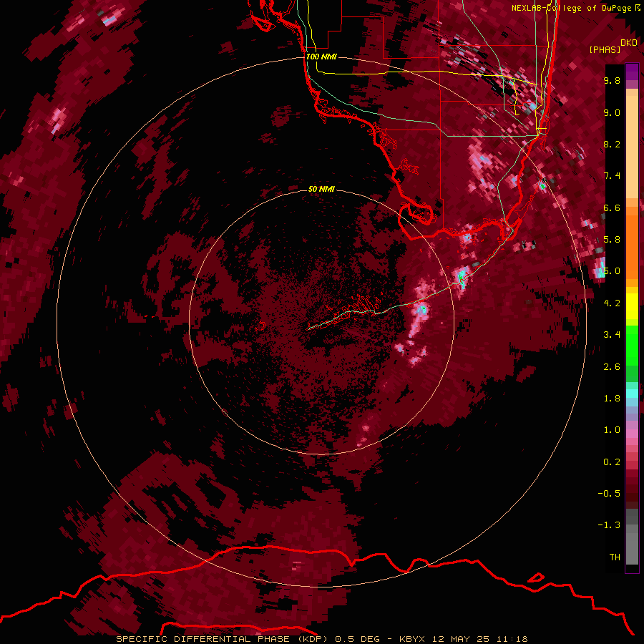The width and height of the screenshot is (644, 644).
Task: Click the 9.0 value on the color scale
Action: pyautogui.click(x=612, y=112)
